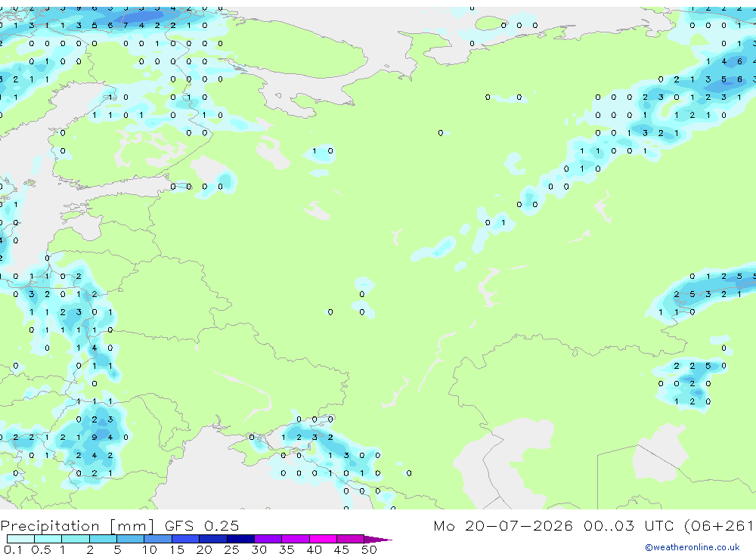
Task: Click the '9' precipitation value on the map
Action: (94, 438)
